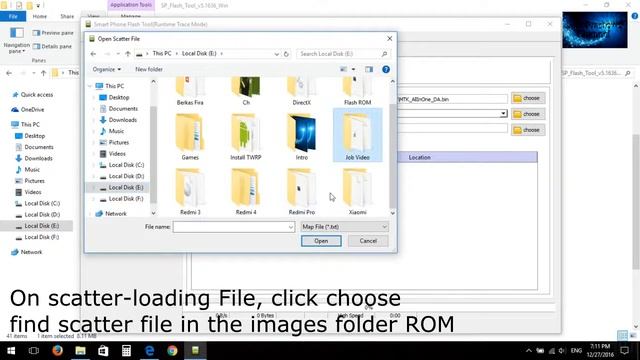Open the DirectX folder in the dialog
640x360 pixels.
302,91
